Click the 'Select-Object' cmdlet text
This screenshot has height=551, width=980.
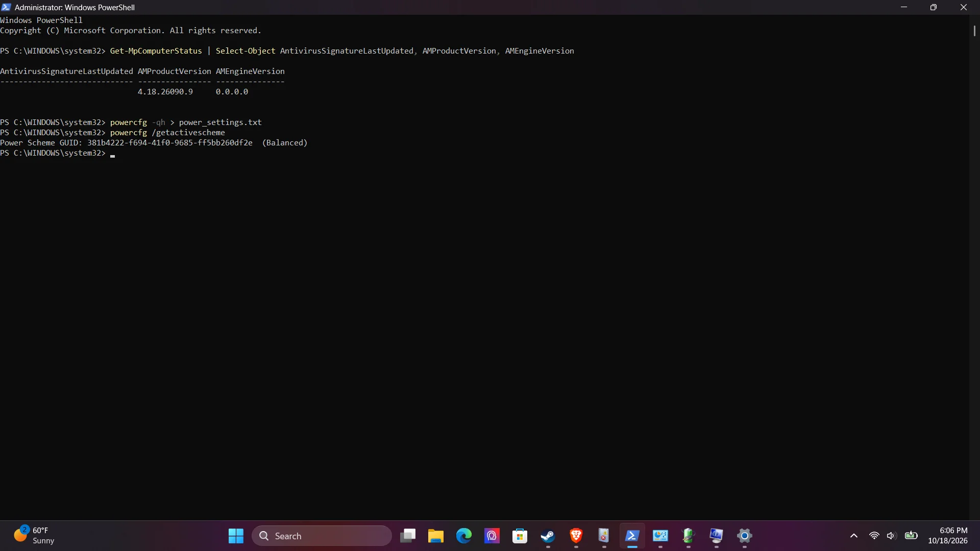(246, 51)
